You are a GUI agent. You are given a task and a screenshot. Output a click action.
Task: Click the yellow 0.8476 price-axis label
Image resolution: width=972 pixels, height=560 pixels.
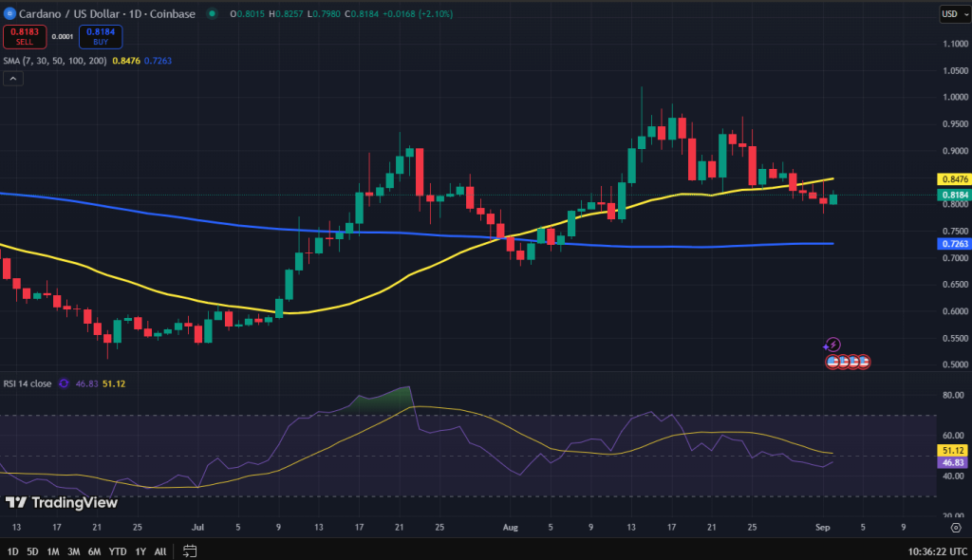[x=955, y=179]
